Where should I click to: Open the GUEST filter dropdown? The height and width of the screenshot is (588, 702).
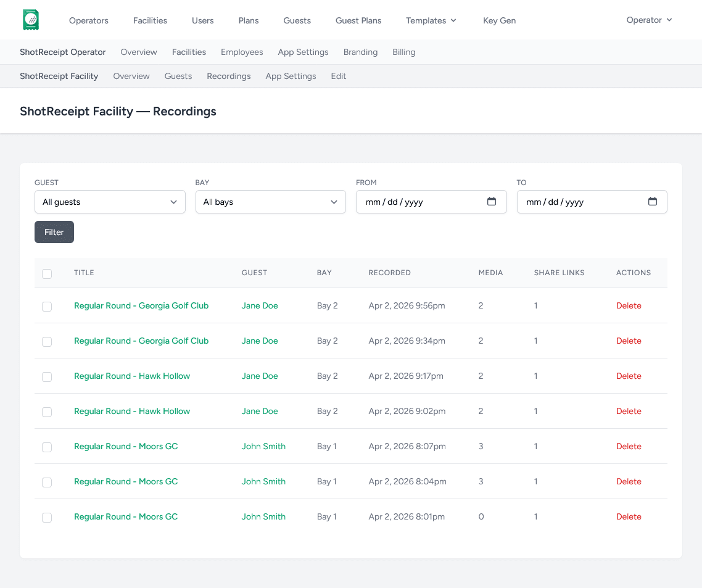[x=110, y=202]
